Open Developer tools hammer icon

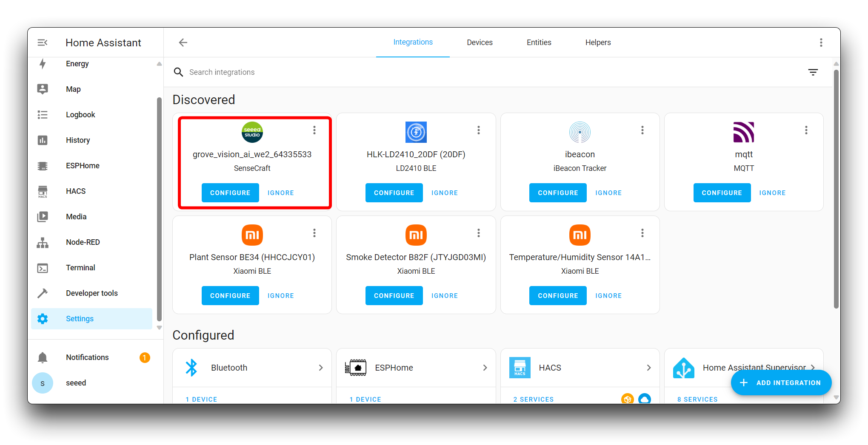(x=43, y=293)
